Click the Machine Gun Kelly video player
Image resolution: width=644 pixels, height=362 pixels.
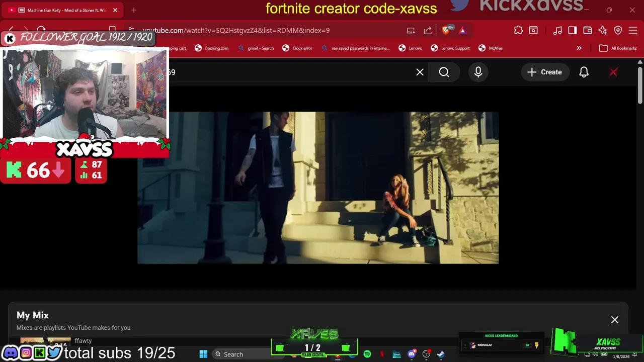pos(318,188)
